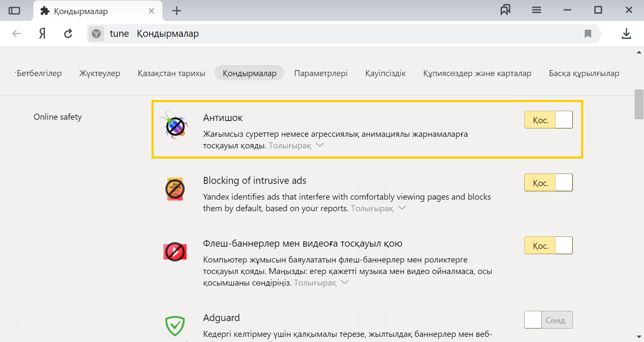The height and width of the screenshot is (342, 644).
Task: Expand Толығырақ under Антишок
Action: (296, 145)
